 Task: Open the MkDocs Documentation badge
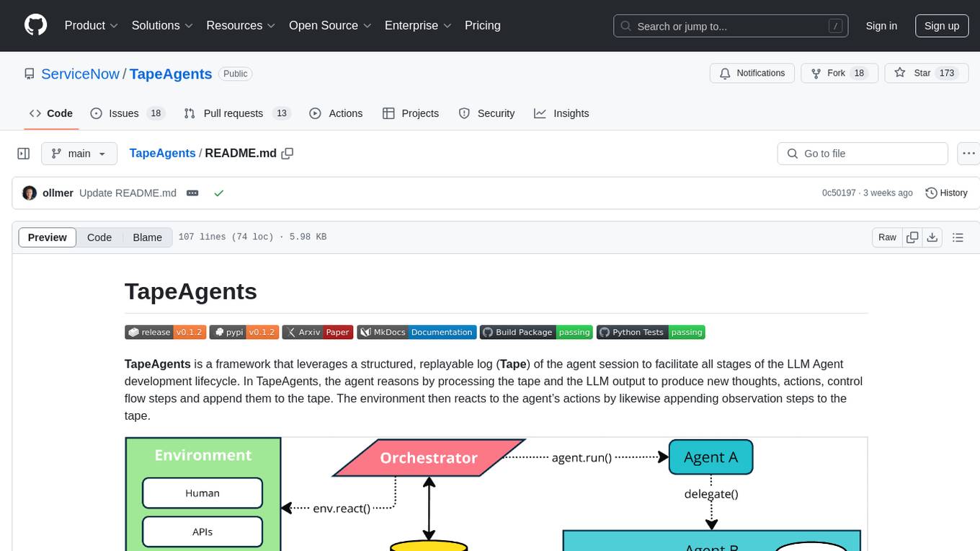[417, 332]
